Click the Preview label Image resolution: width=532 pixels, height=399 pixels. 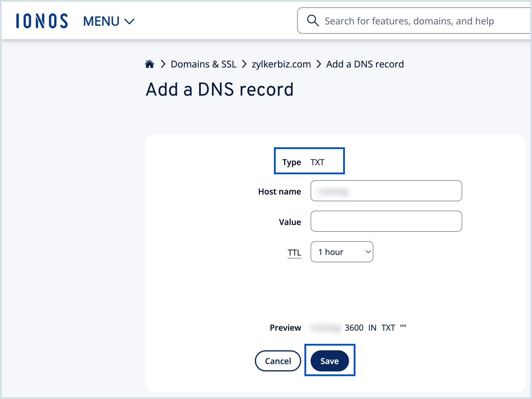point(285,328)
